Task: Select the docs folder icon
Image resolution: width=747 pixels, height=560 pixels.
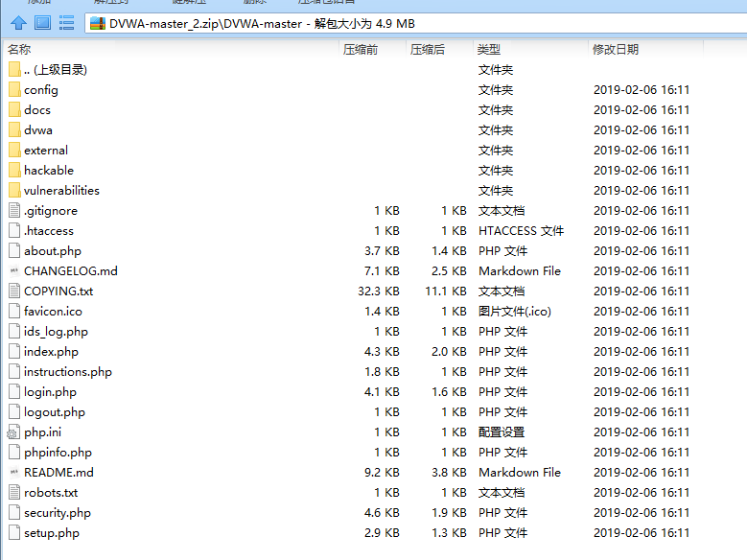Action: pos(14,109)
